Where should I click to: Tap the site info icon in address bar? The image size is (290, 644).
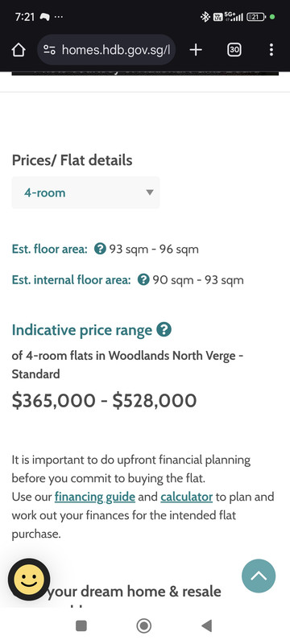[x=49, y=50]
